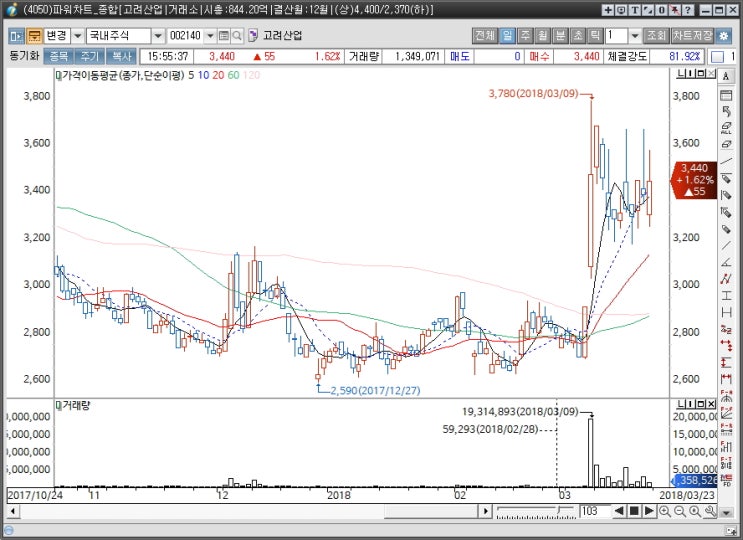This screenshot has height=540, width=743.
Task: Switch chart to minute 분 period
Action: tap(560, 36)
